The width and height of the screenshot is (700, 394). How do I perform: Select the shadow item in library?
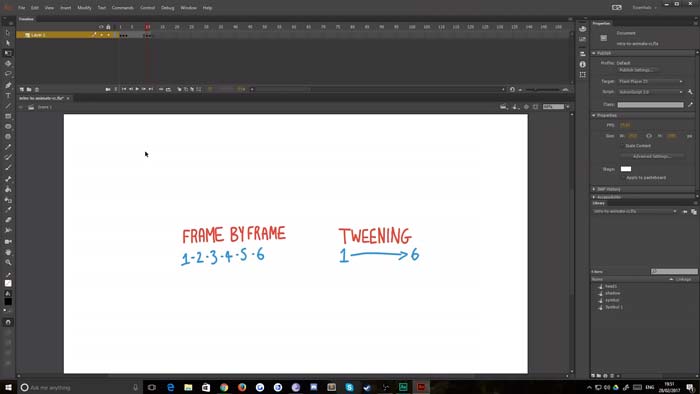coord(612,293)
